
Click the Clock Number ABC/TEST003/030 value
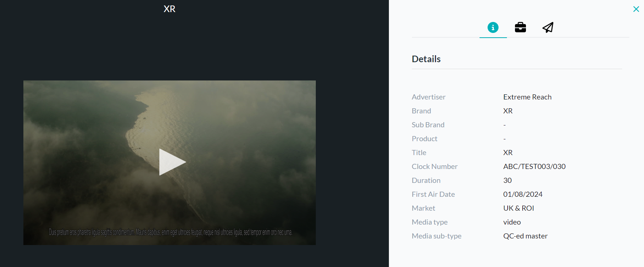(x=534, y=166)
